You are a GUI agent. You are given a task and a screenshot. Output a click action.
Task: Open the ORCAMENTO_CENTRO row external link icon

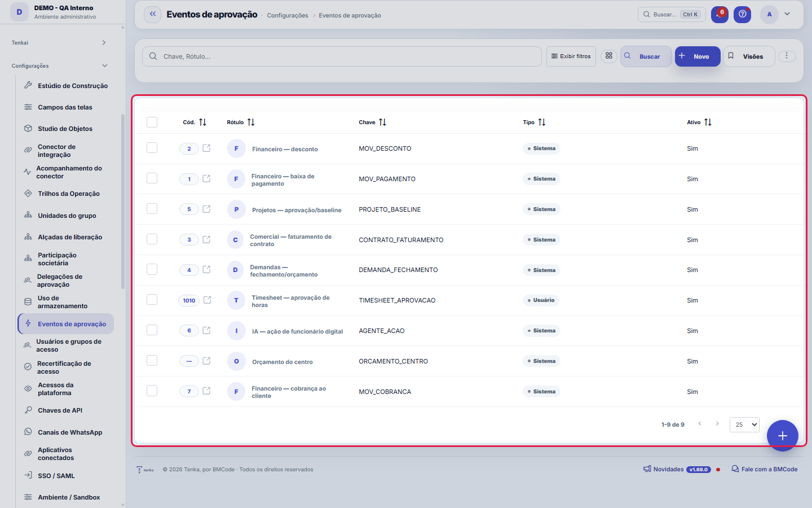pos(206,361)
